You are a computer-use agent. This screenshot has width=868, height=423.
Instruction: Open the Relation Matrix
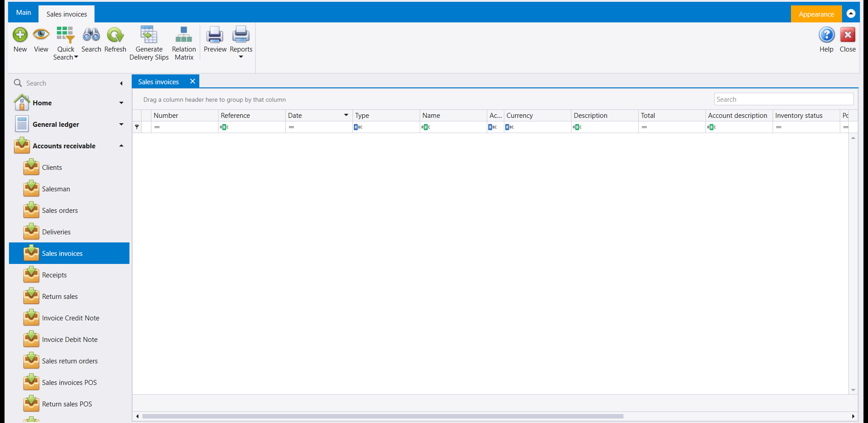point(184,43)
